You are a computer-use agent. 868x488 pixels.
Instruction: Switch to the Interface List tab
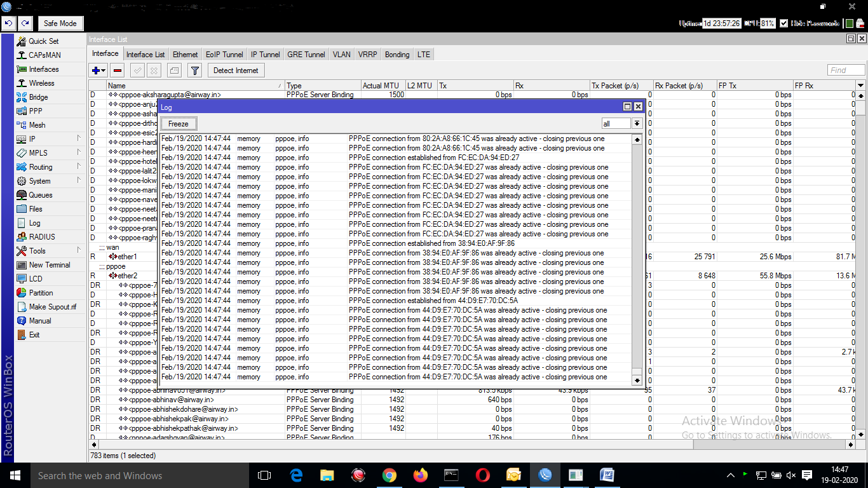click(146, 55)
